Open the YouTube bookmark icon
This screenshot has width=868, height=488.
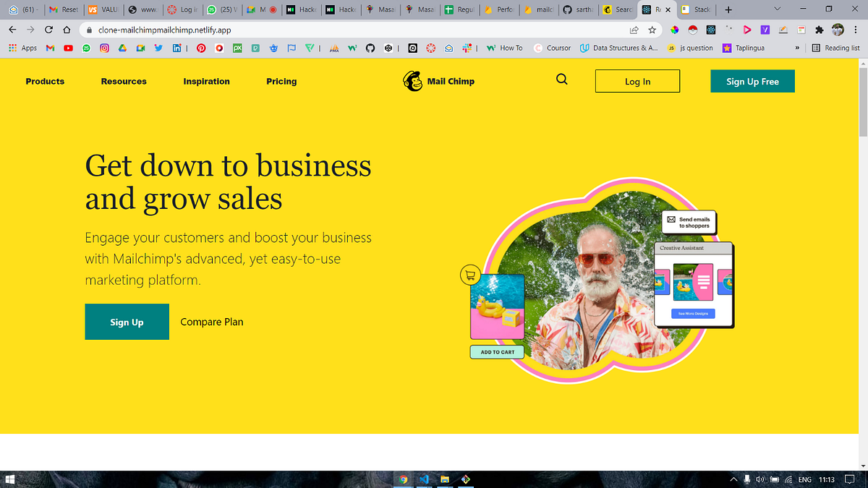click(x=68, y=48)
